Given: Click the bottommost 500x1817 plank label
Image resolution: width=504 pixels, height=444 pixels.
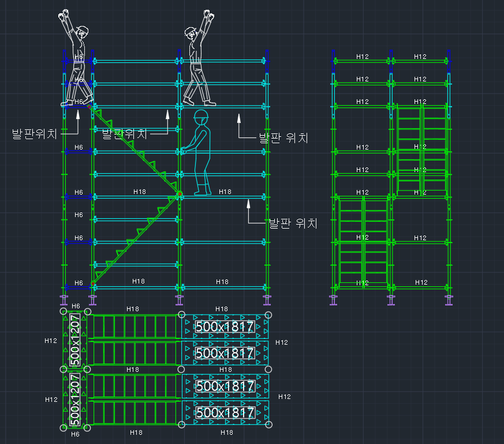Looking at the screenshot, I should (225, 412).
